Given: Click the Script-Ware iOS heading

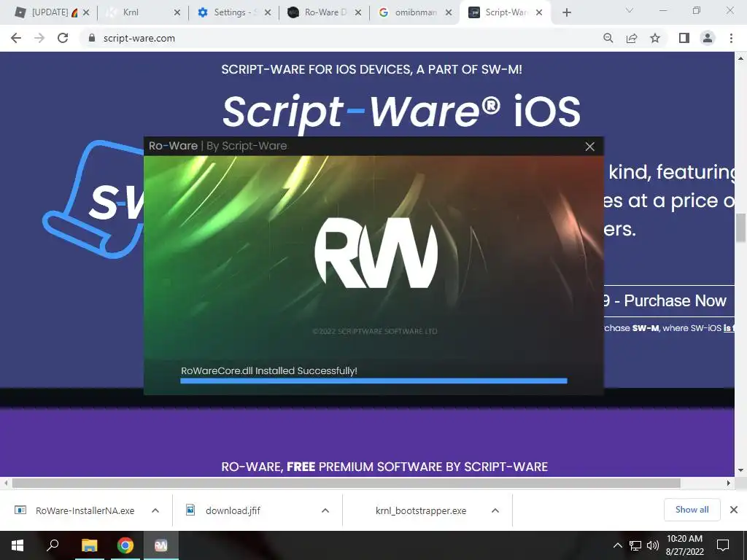Looking at the screenshot, I should pyautogui.click(x=402, y=112).
